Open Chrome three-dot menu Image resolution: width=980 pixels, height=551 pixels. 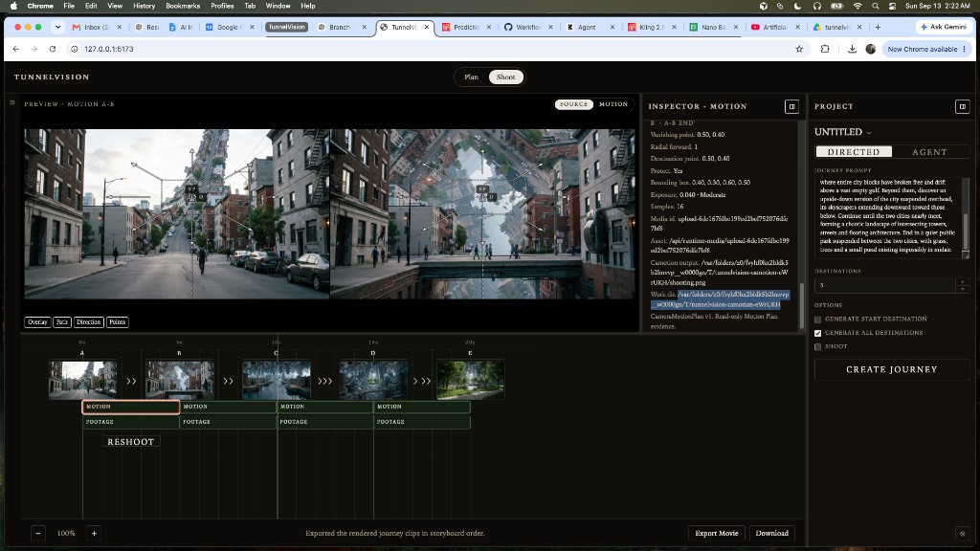click(x=965, y=49)
